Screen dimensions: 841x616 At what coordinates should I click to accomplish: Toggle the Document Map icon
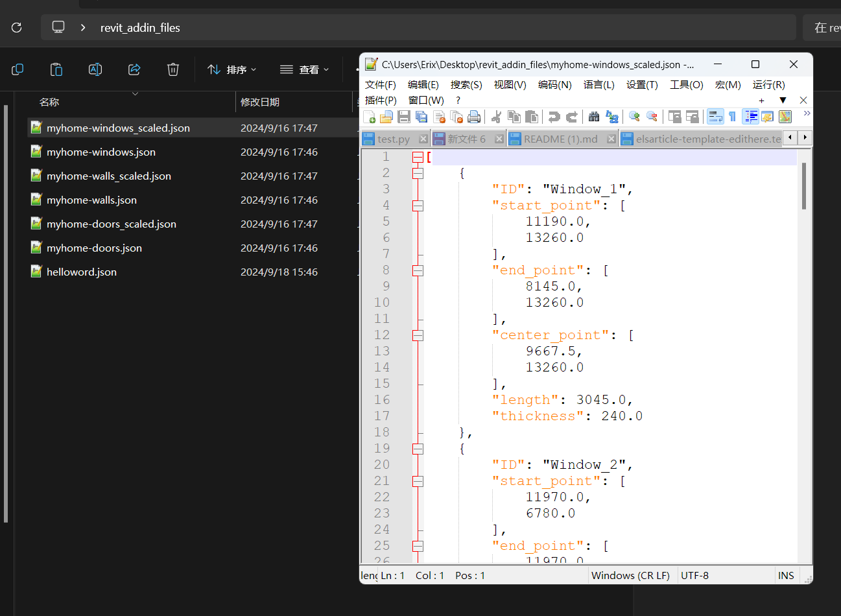coord(785,117)
